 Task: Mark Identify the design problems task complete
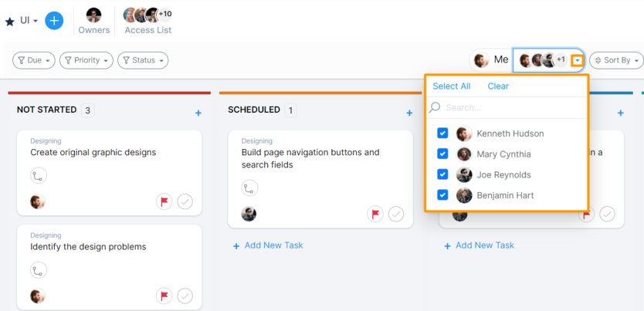point(185,296)
